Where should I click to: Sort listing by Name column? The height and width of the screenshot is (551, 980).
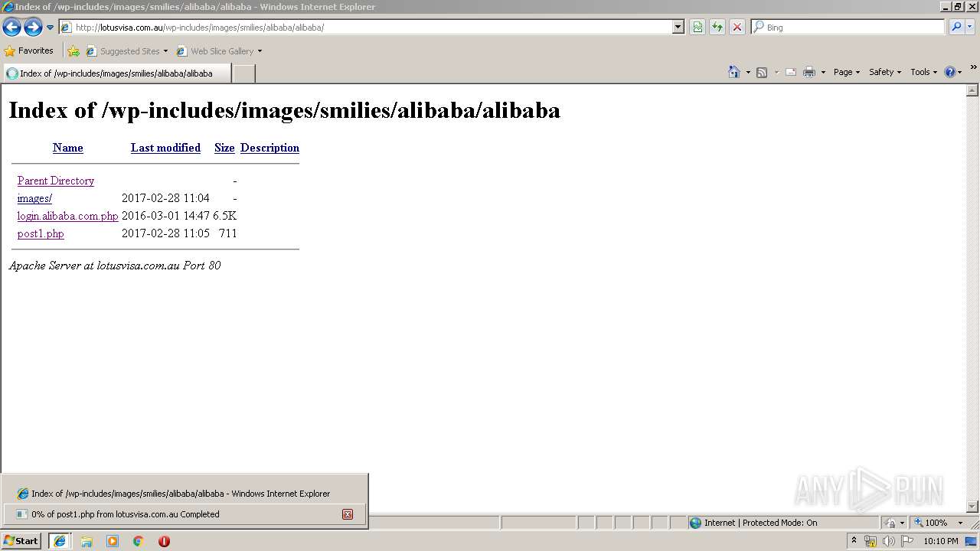(68, 148)
